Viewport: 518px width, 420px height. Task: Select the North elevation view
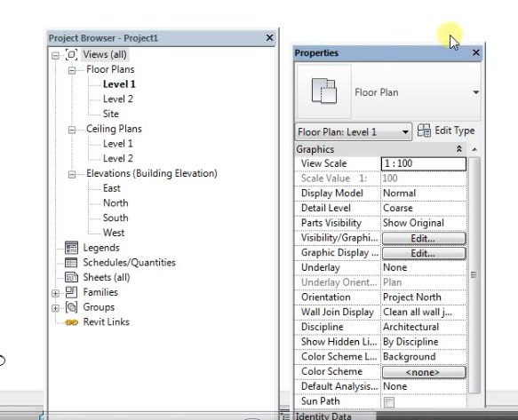[116, 202]
